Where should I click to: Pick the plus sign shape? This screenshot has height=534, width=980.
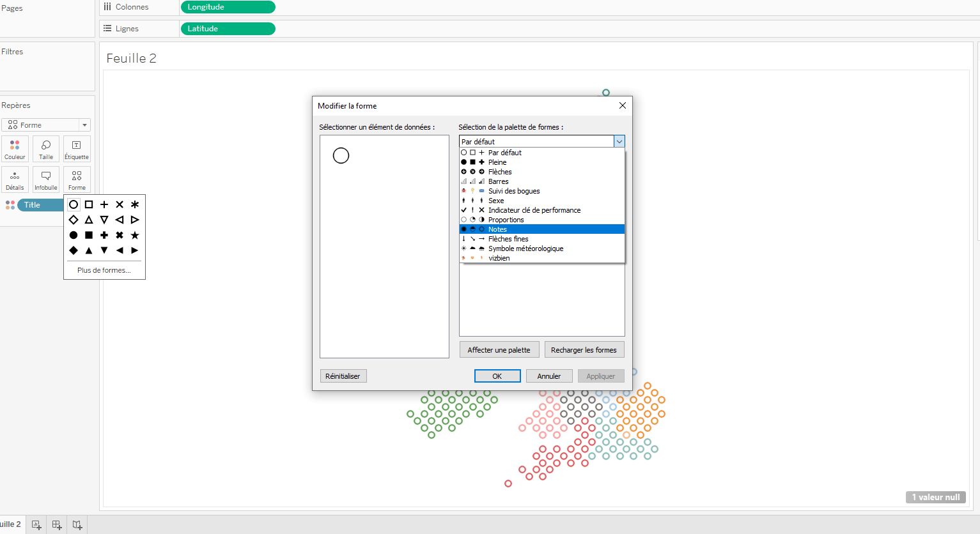pyautogui.click(x=104, y=204)
